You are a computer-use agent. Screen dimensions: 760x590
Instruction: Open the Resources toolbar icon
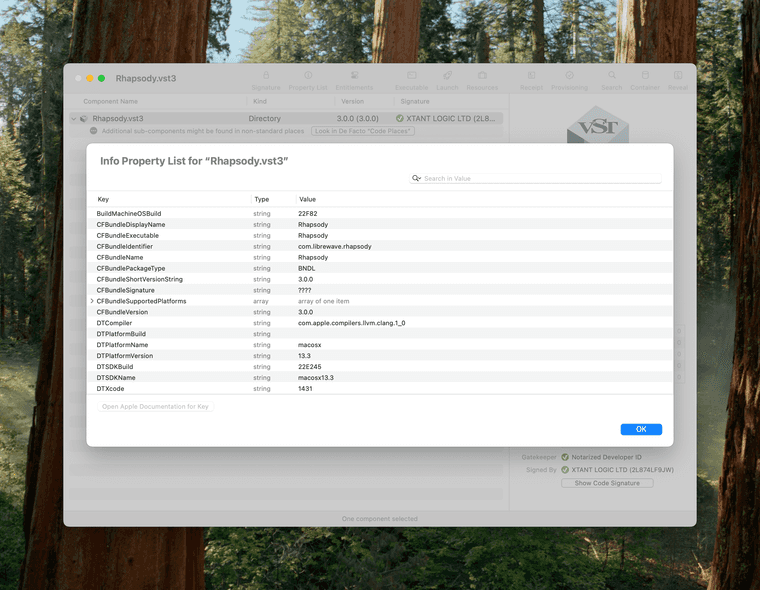point(482,80)
